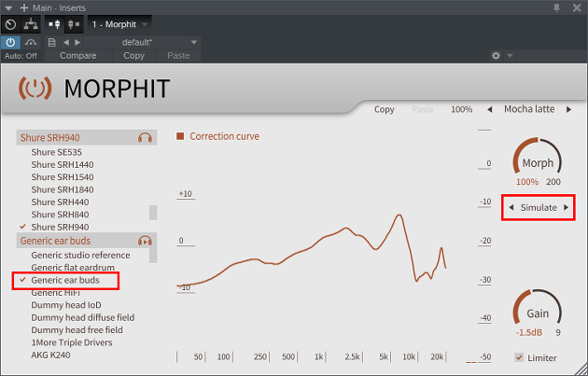This screenshot has height=376, width=588.
Task: Open the Main Inserts menu triangle
Action: 8,7
